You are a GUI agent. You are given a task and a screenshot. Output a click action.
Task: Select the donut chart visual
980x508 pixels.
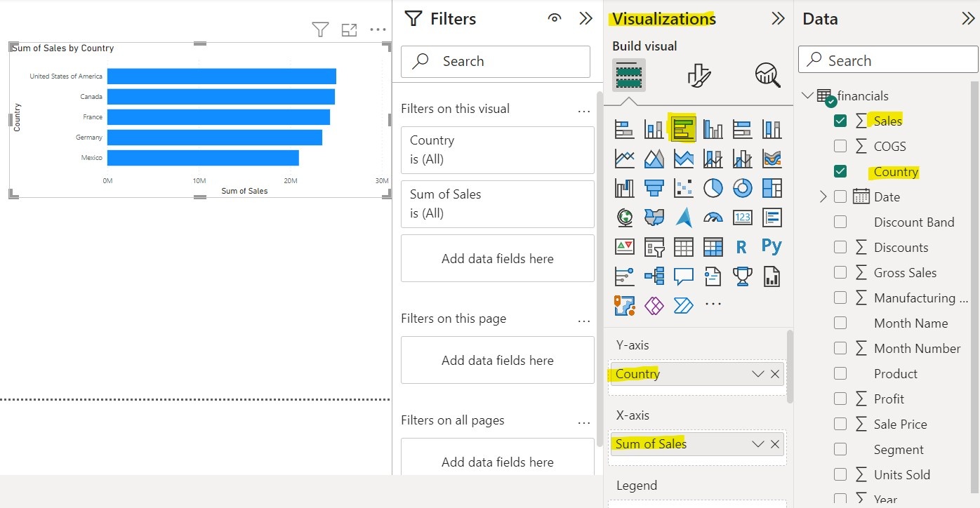pos(742,188)
